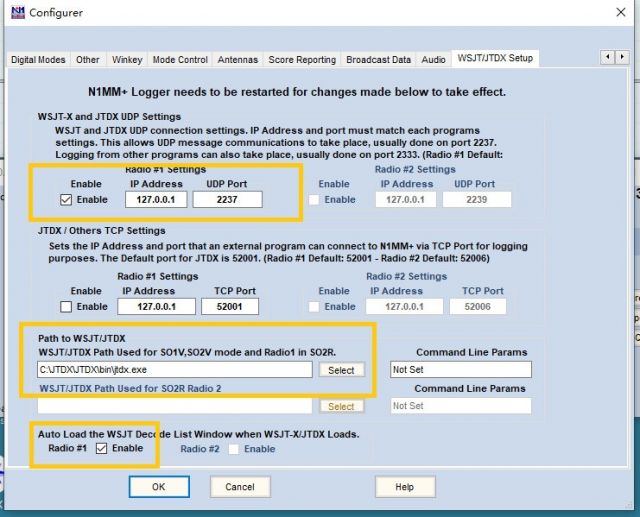
Task: Click UDP 'Radio #2 Settings' label
Action: 415,169
